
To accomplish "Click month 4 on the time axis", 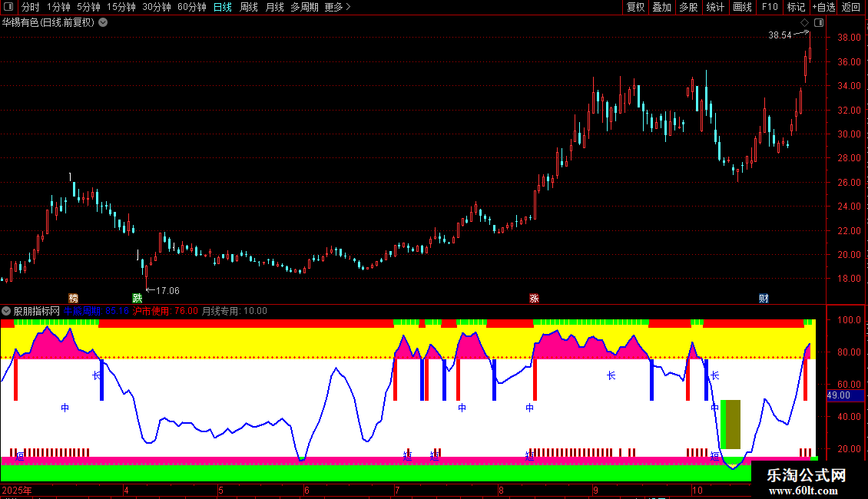I will coord(126,490).
